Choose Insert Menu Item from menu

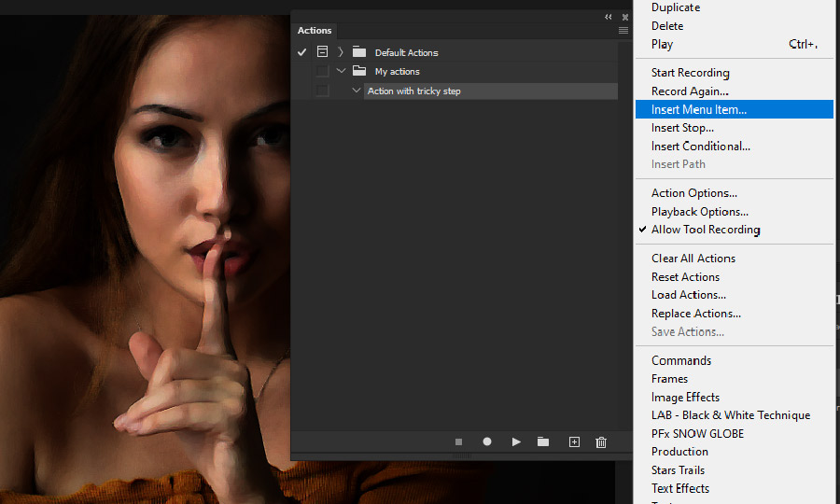pyautogui.click(x=698, y=109)
